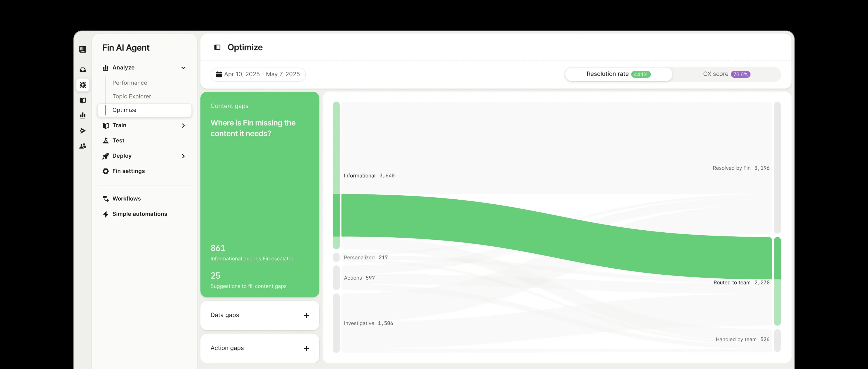Click the 861 informational queries escalated stat
The height and width of the screenshot is (369, 868).
(252, 253)
